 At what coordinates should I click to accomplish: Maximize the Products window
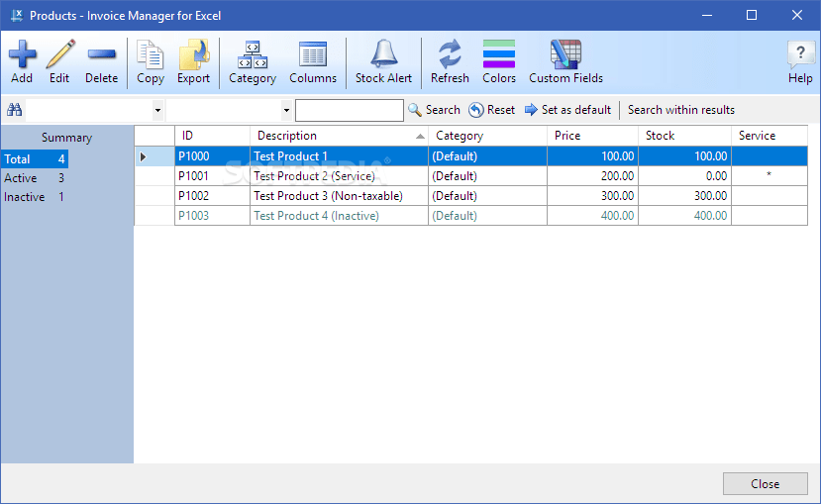pos(752,15)
